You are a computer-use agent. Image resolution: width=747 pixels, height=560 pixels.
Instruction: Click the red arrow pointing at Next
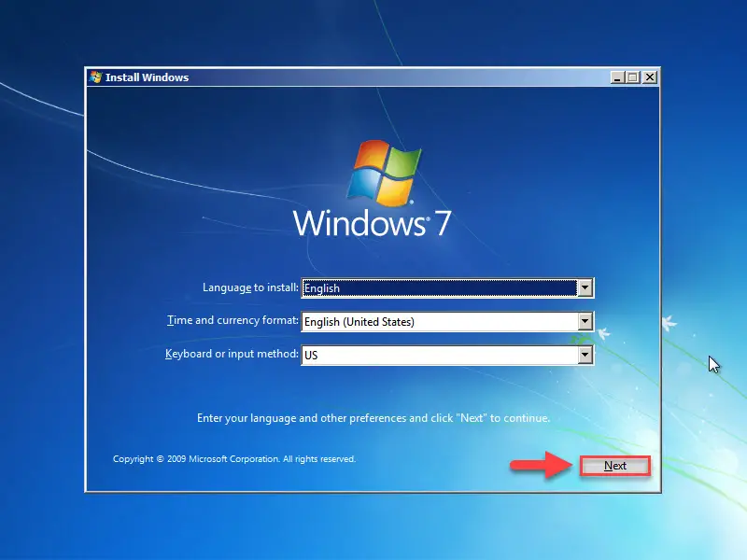pyautogui.click(x=546, y=464)
